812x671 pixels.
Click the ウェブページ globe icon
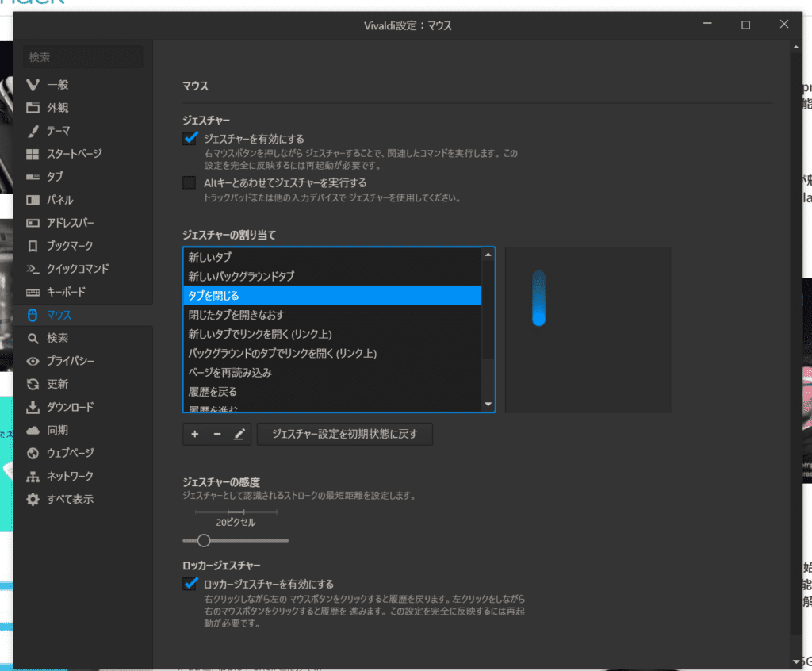click(x=33, y=454)
